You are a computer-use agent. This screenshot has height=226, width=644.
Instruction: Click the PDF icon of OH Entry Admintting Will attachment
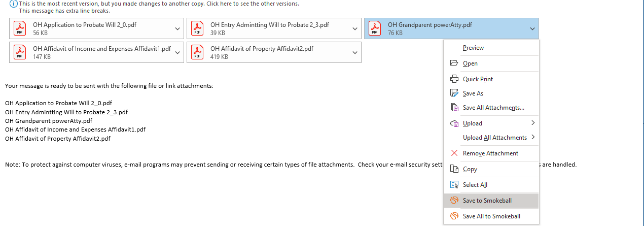[x=197, y=28]
